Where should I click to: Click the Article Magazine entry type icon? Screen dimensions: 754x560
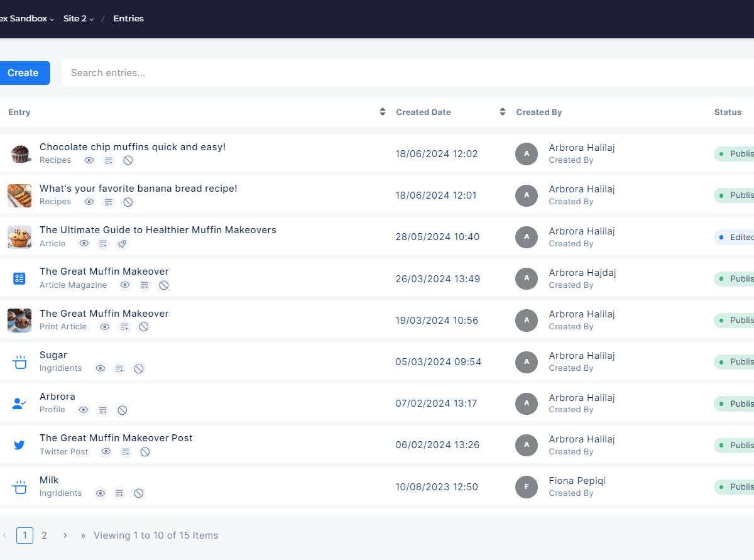point(19,278)
